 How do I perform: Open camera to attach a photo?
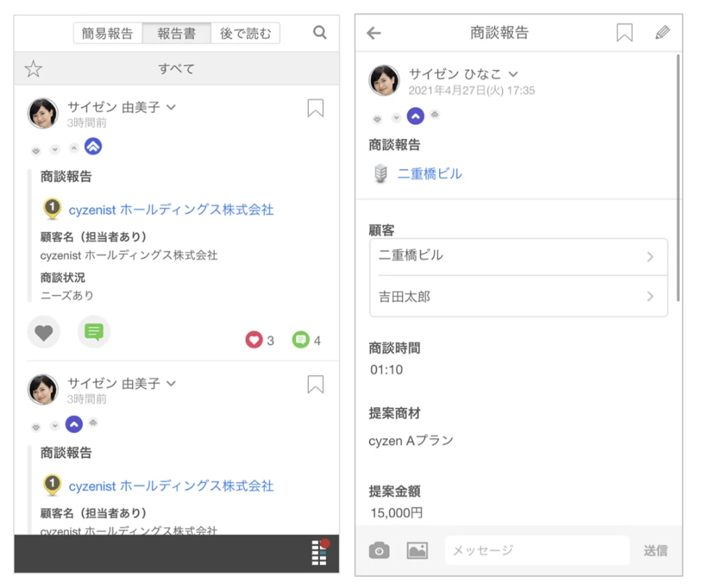click(x=379, y=550)
